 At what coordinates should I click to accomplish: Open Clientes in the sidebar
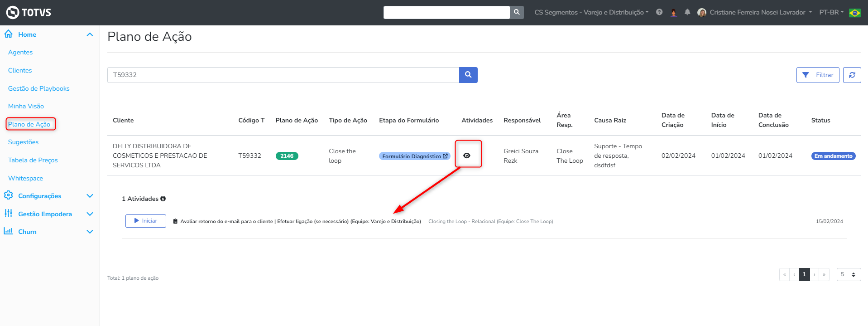[20, 70]
